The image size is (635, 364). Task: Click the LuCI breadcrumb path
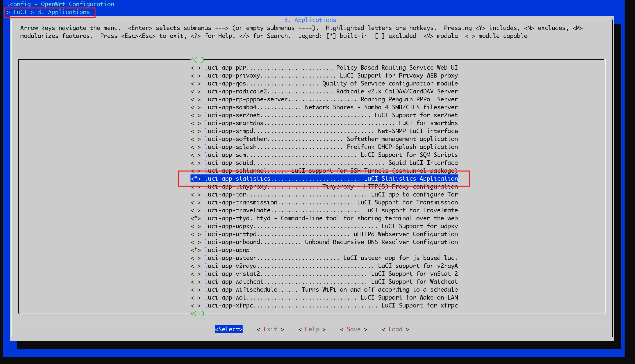coord(20,12)
